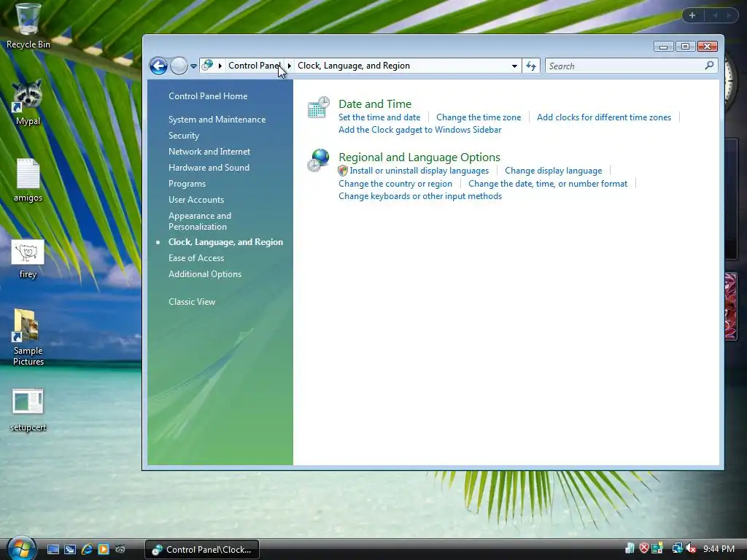
Task: Click Add the Clock gadget to Windows Sidebar
Action: pos(419,130)
